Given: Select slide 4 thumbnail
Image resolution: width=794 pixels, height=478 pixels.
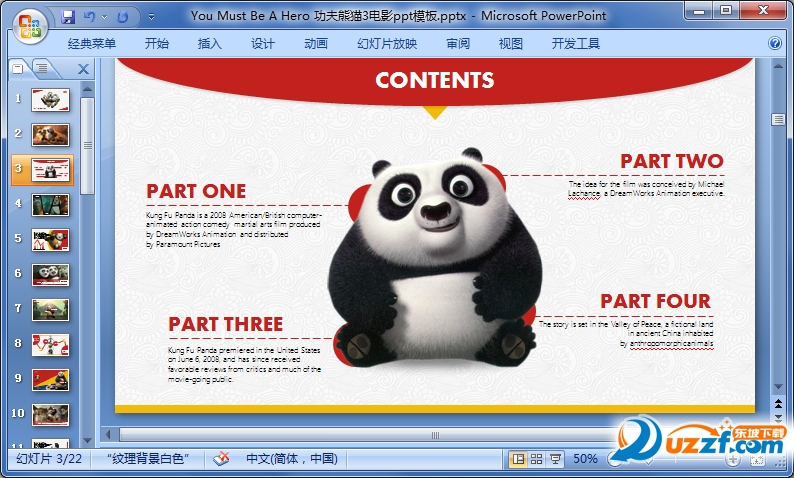Looking at the screenshot, I should (50, 205).
